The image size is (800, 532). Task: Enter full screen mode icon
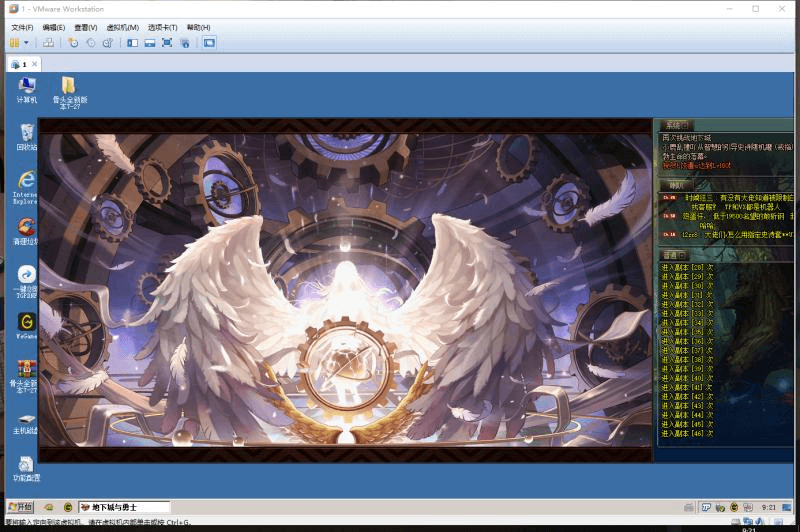click(x=167, y=43)
